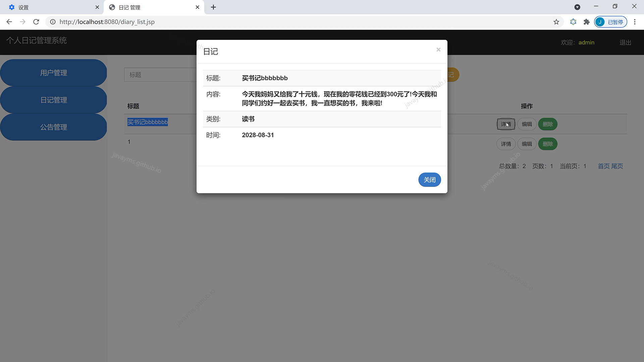Click the 标题 search input field

pyautogui.click(x=160, y=75)
